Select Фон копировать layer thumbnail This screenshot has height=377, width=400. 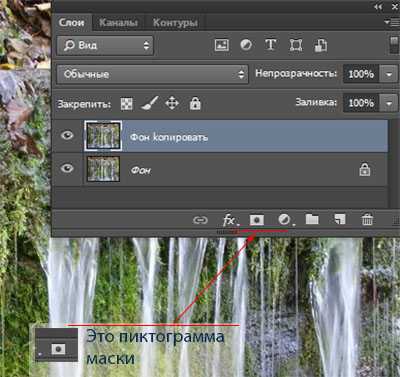[x=103, y=136]
